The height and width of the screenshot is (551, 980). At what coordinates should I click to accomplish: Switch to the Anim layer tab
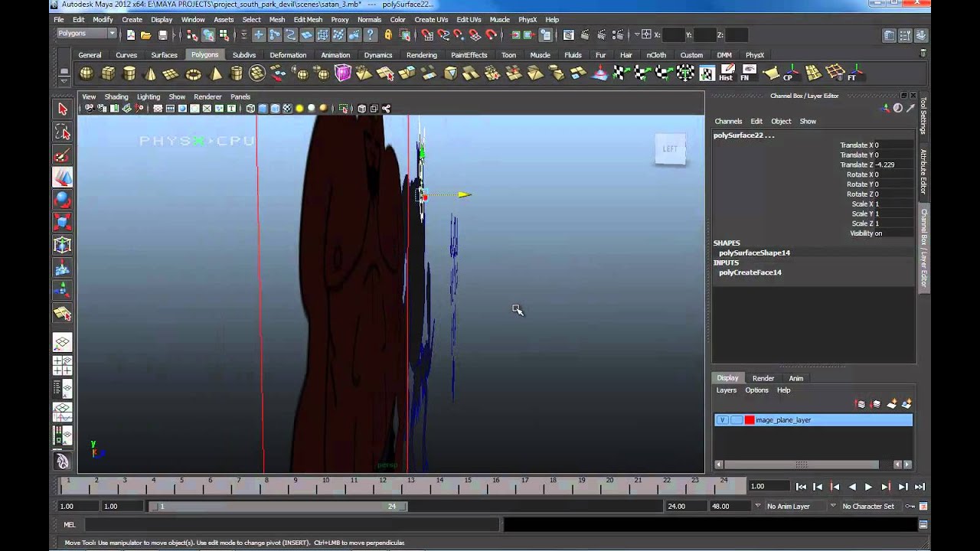[796, 378]
